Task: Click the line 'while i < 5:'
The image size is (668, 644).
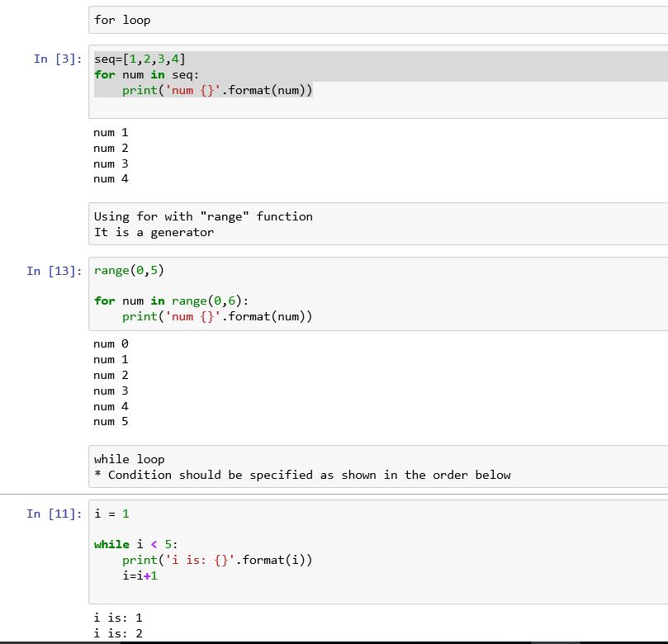Action: pos(136,544)
